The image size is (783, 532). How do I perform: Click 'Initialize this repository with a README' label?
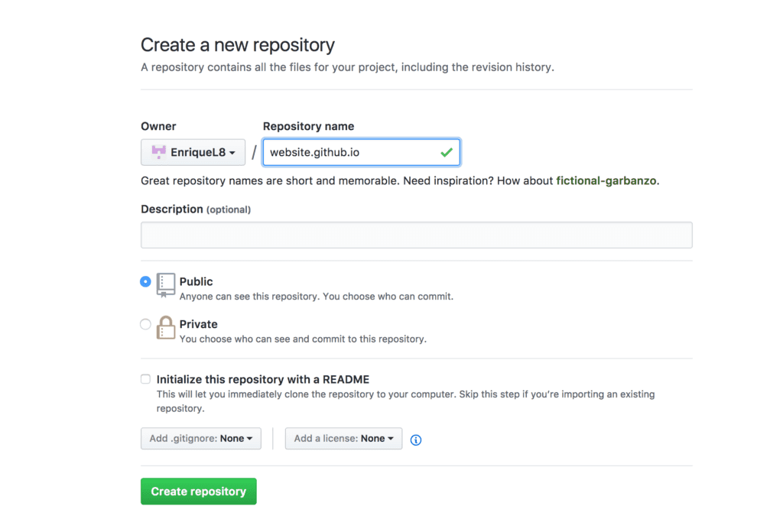click(x=263, y=379)
